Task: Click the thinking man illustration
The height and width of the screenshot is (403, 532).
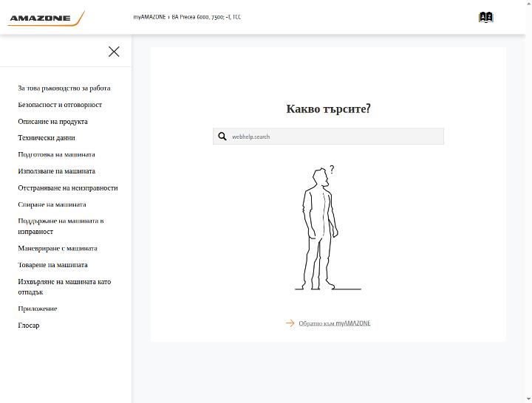Action: [328, 227]
